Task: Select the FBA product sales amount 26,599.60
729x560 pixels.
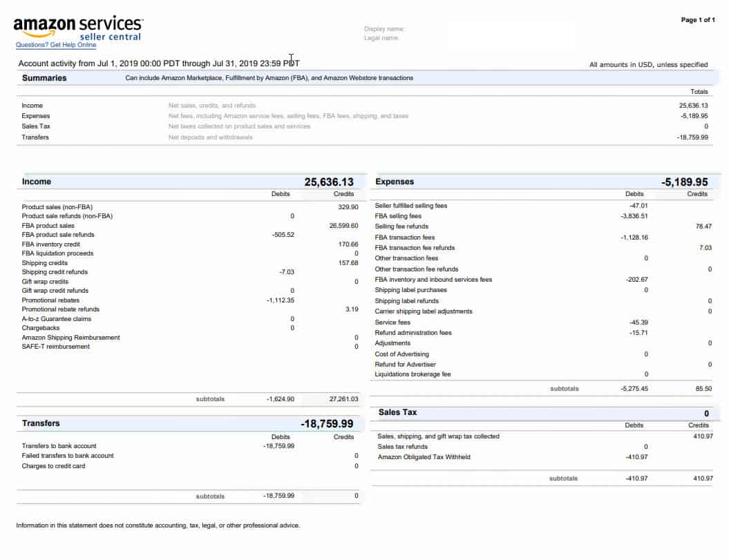Action: point(344,226)
